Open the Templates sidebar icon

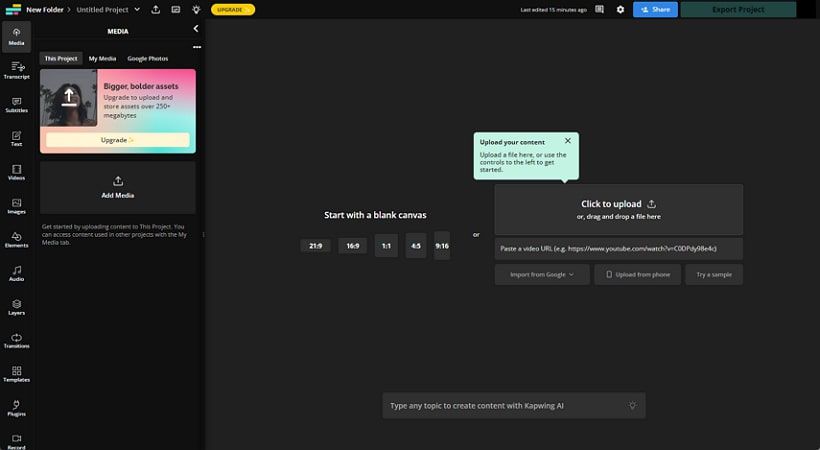point(16,375)
